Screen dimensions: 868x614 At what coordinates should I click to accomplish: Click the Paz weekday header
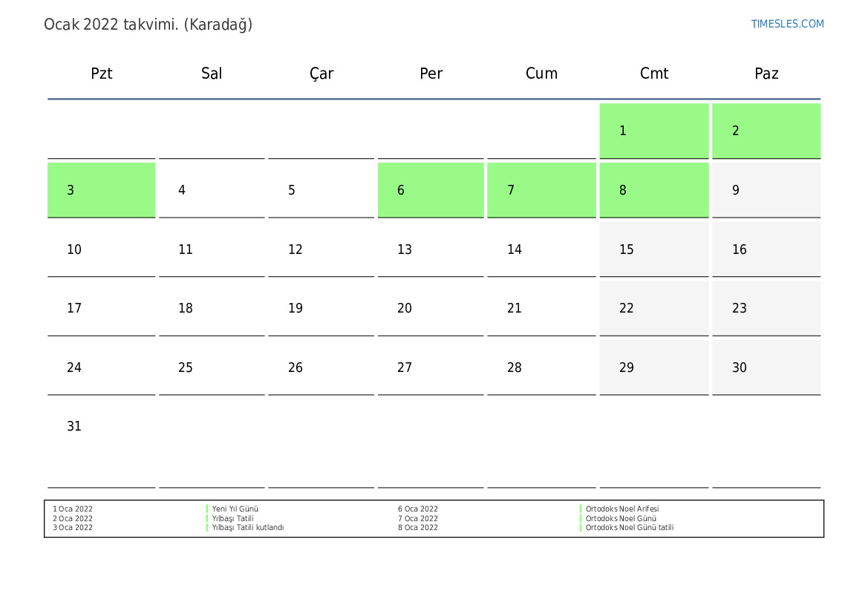tap(766, 74)
